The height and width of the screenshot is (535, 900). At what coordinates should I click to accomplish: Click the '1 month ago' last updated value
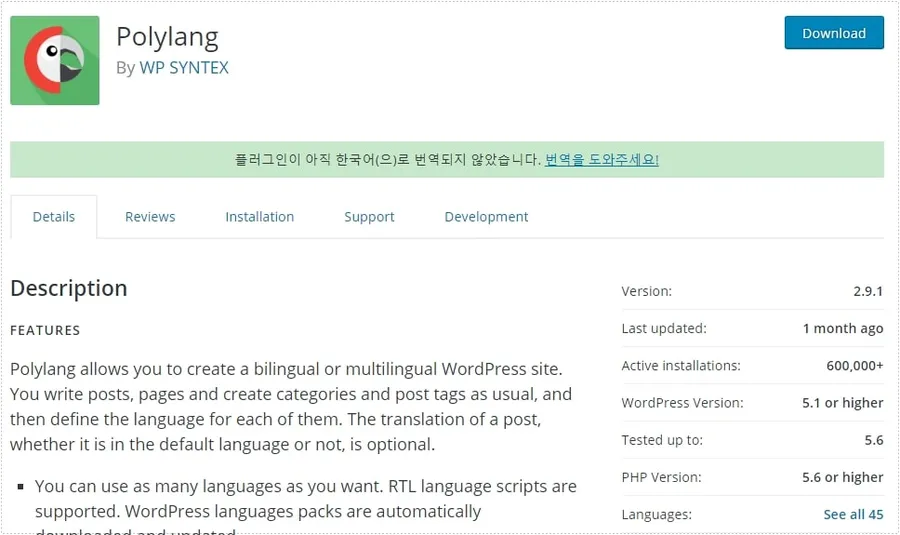click(843, 328)
